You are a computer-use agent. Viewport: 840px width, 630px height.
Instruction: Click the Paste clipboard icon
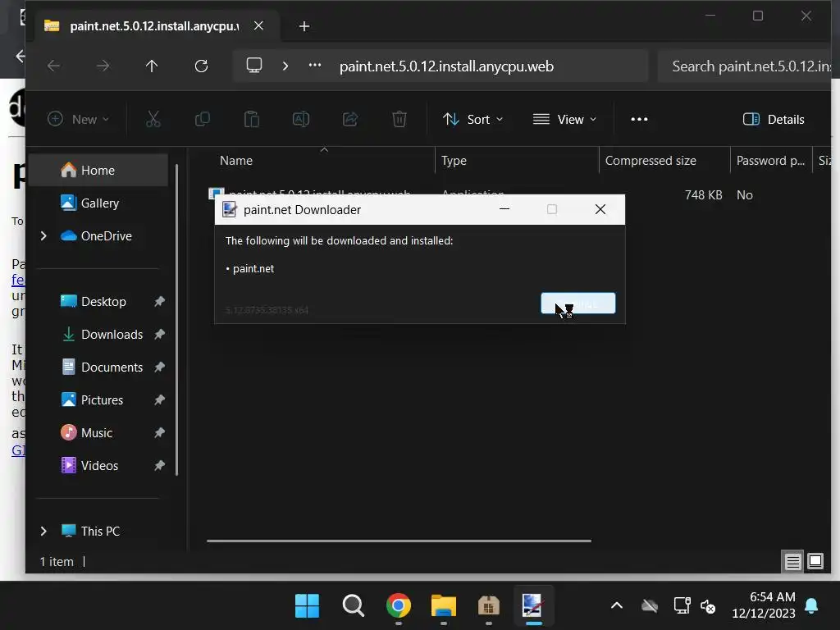(252, 119)
